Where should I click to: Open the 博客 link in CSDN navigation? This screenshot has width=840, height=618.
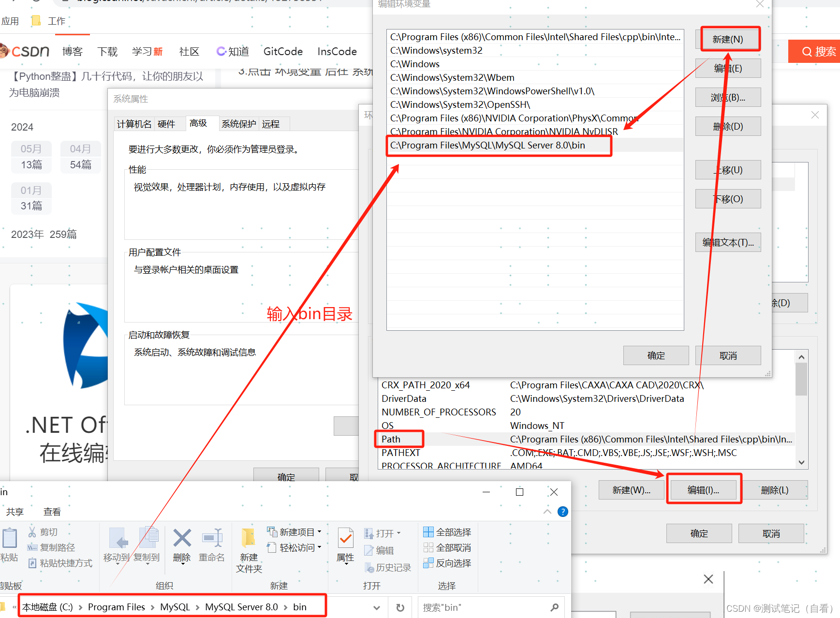tap(73, 51)
